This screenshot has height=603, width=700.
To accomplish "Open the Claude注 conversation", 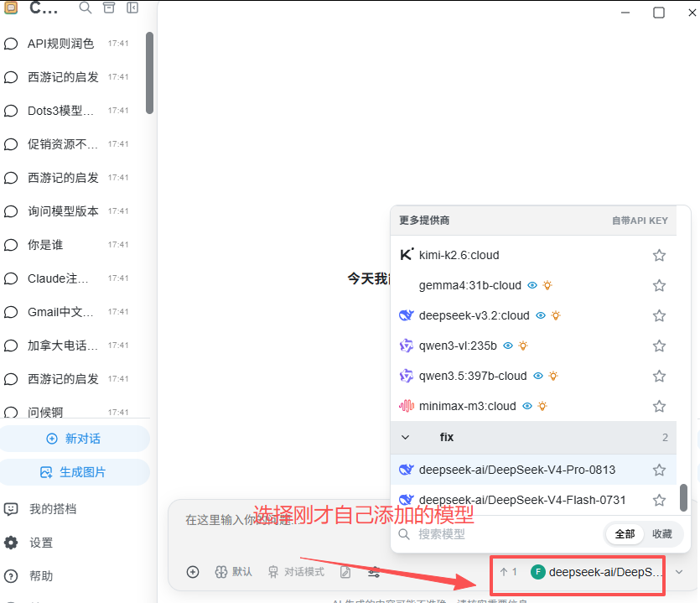I will pyautogui.click(x=71, y=278).
